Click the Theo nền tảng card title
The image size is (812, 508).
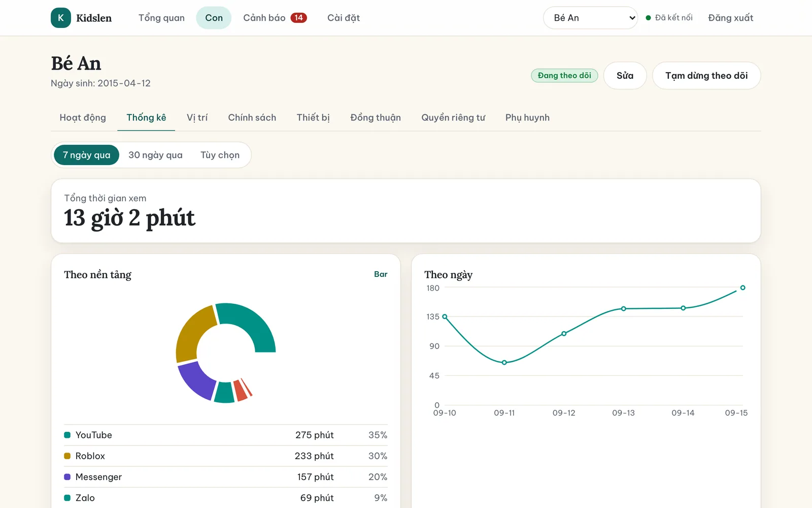pyautogui.click(x=97, y=275)
